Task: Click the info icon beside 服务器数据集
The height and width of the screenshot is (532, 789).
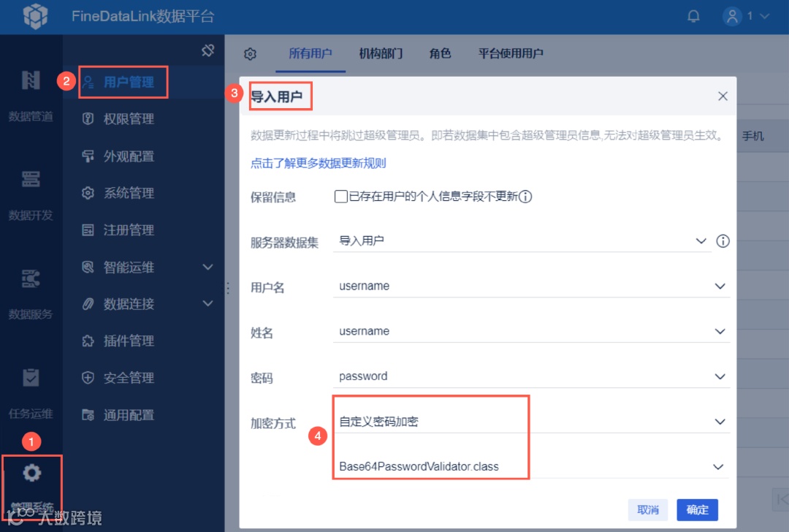Action: (723, 241)
